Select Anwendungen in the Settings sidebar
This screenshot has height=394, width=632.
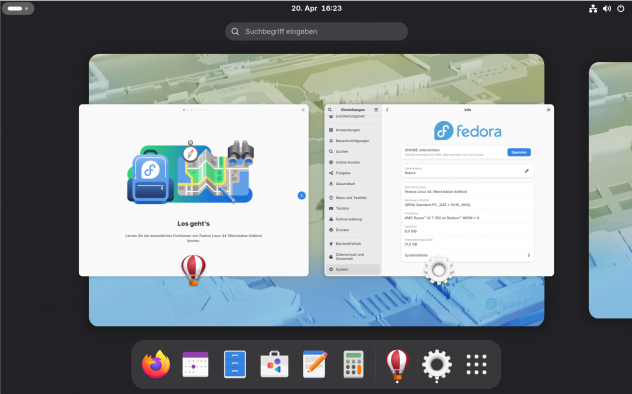353,130
